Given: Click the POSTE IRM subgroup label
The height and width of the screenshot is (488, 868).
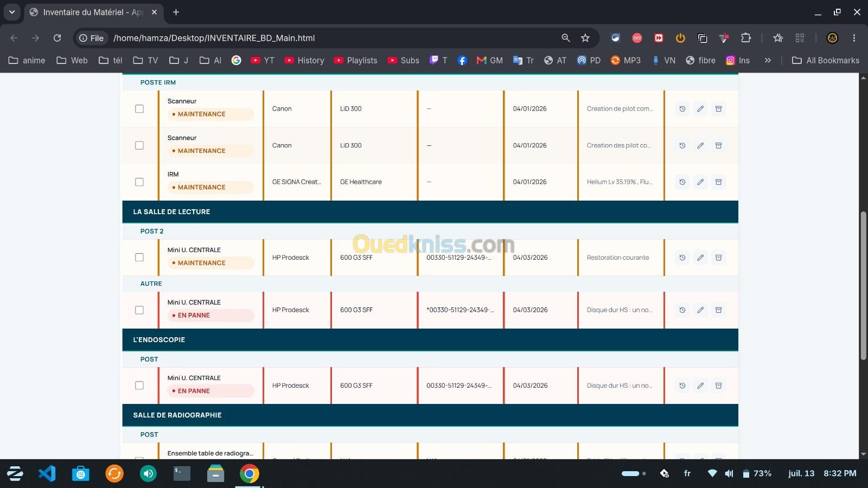Looking at the screenshot, I should [x=158, y=82].
